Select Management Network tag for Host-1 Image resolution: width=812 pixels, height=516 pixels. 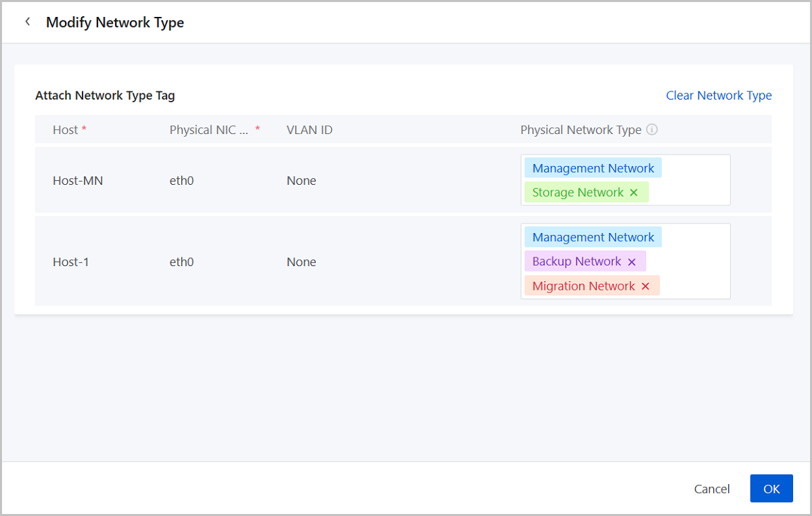pyautogui.click(x=593, y=237)
